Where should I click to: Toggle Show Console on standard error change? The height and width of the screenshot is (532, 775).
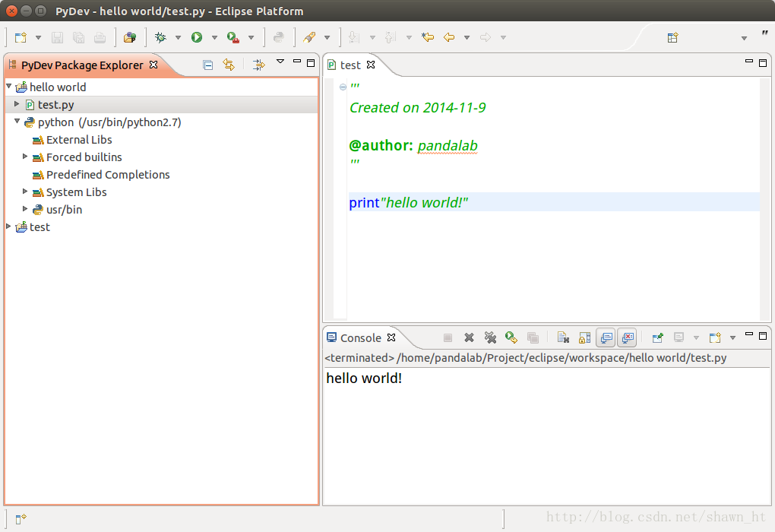pyautogui.click(x=627, y=337)
